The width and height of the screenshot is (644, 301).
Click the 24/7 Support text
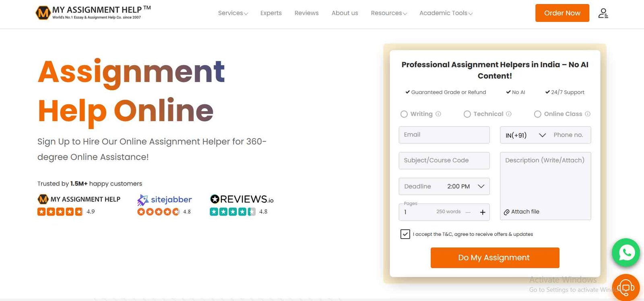coord(568,92)
